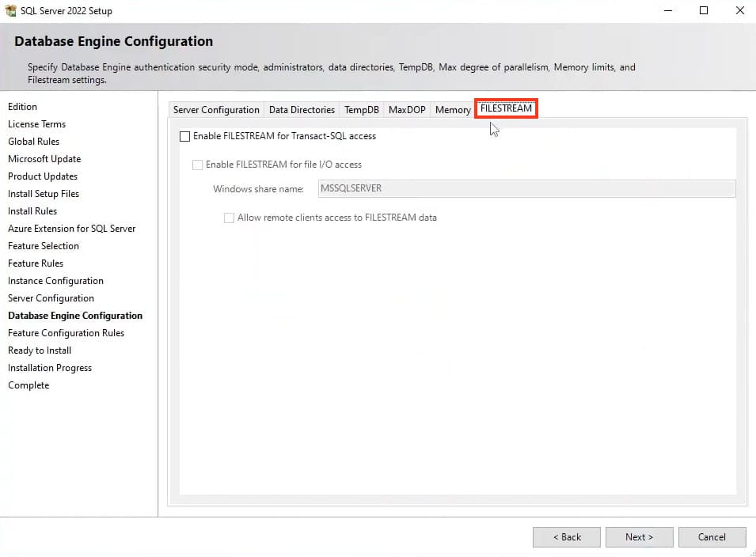Cancel the SQL Server setup
The width and height of the screenshot is (756, 557).
pos(712,537)
